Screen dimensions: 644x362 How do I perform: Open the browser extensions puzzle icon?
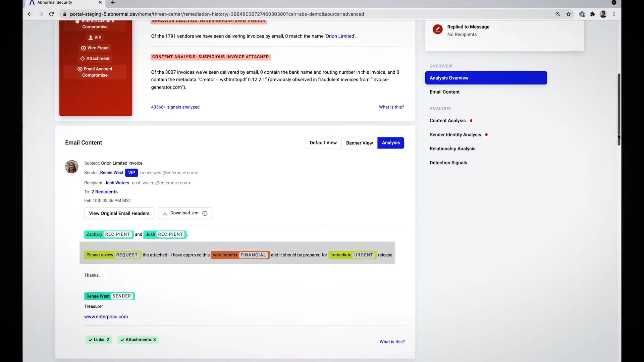point(593,14)
